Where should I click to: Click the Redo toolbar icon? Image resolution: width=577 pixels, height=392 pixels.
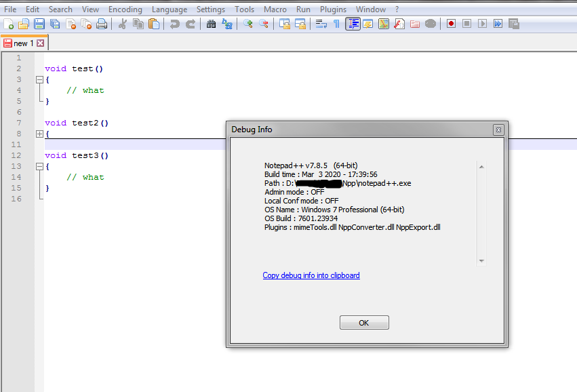[x=191, y=24]
